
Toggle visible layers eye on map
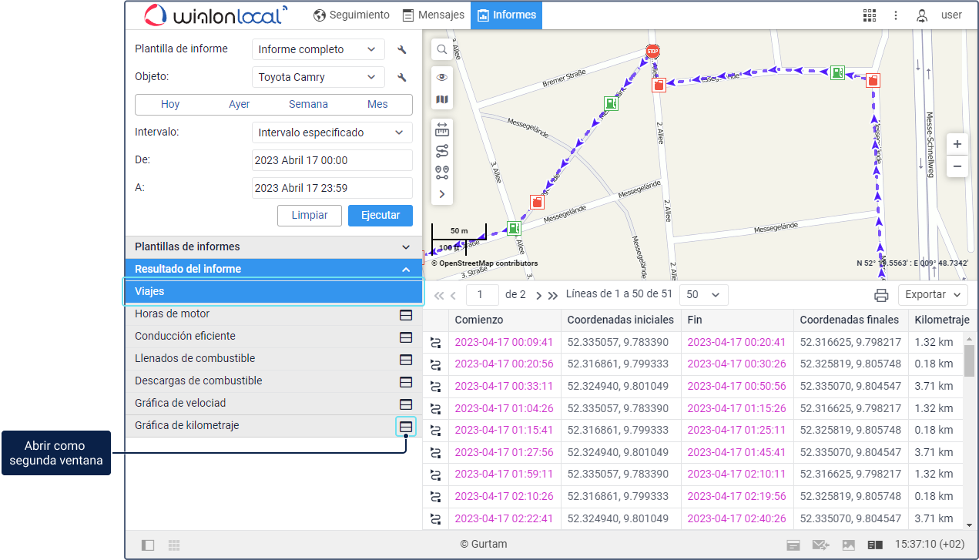tap(442, 77)
